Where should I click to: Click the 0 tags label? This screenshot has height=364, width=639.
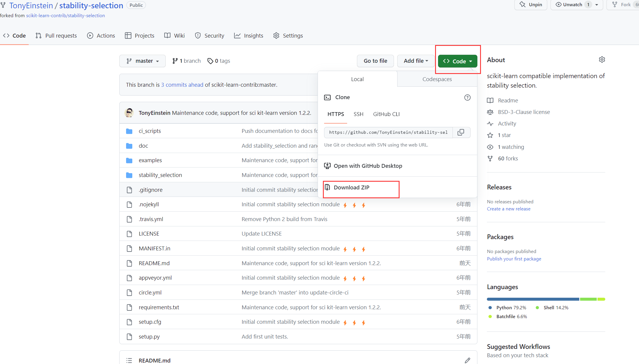219,61
